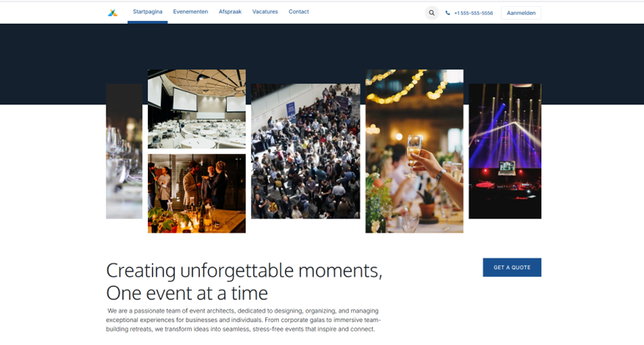Open the Startpagina menu item
Image resolution: width=644 pixels, height=345 pixels.
[147, 12]
